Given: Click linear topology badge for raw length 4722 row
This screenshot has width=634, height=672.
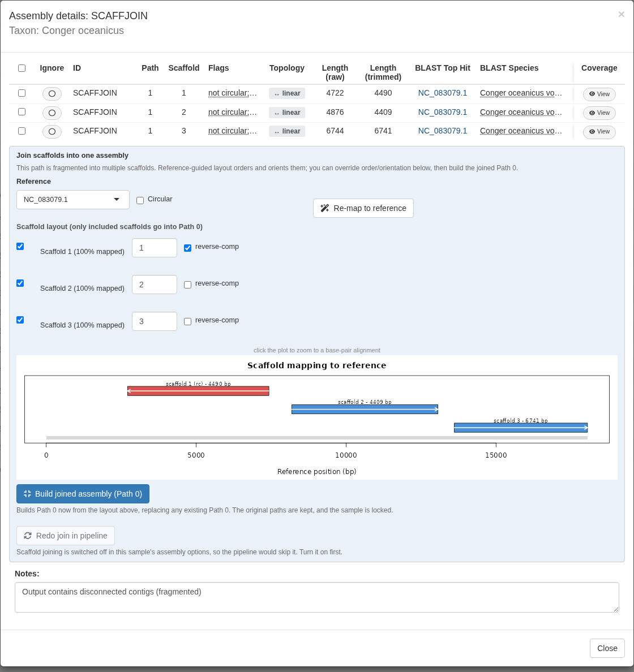Looking at the screenshot, I should pyautogui.click(x=287, y=93).
